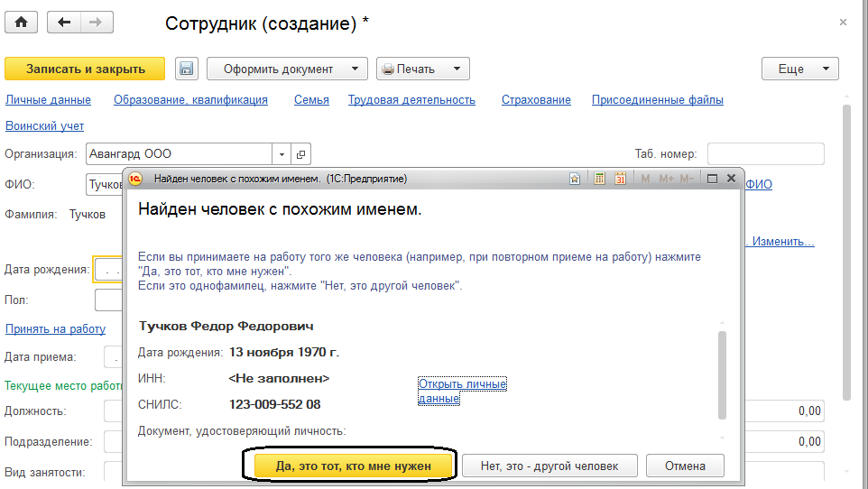Add to favorites via star icon
Screen dimensions: 868x489
(574, 179)
